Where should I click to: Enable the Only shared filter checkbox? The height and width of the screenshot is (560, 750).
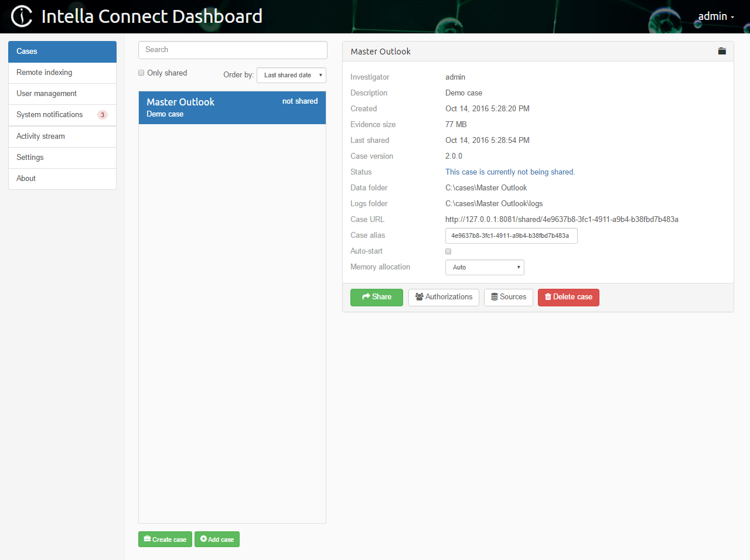point(141,72)
